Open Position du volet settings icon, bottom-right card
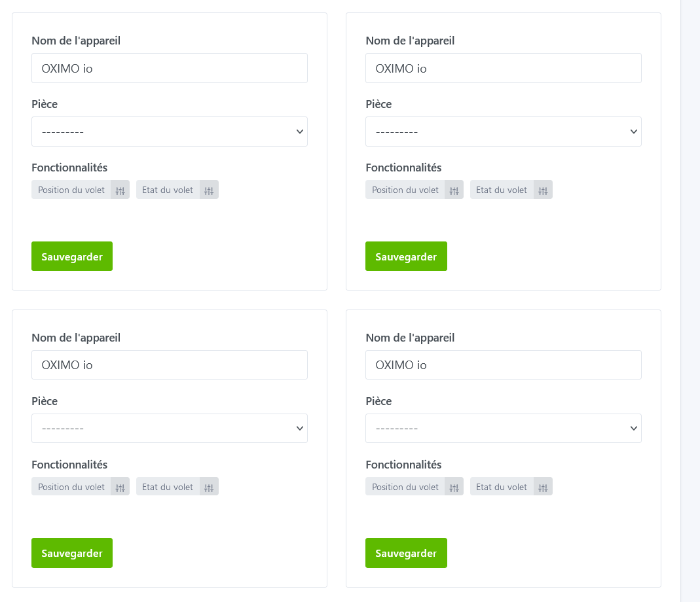 [454, 487]
